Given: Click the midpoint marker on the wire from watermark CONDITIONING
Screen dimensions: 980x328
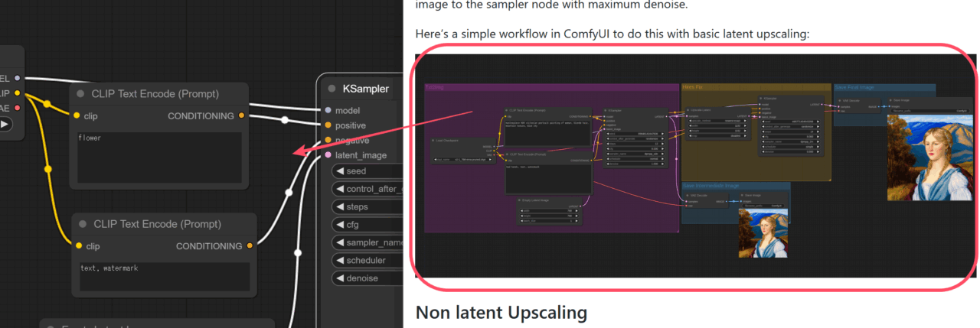Looking at the screenshot, I should (289, 193).
